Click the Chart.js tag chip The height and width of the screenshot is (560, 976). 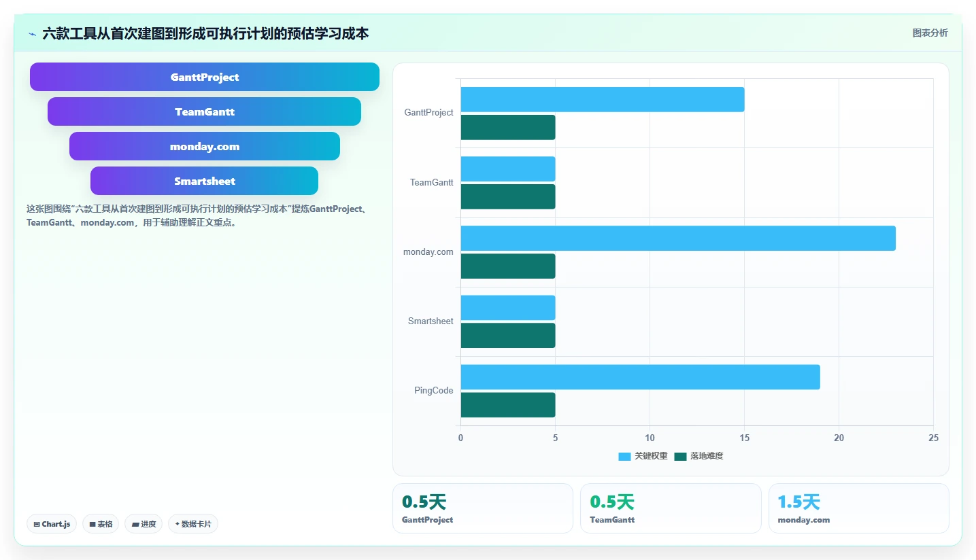coord(52,524)
